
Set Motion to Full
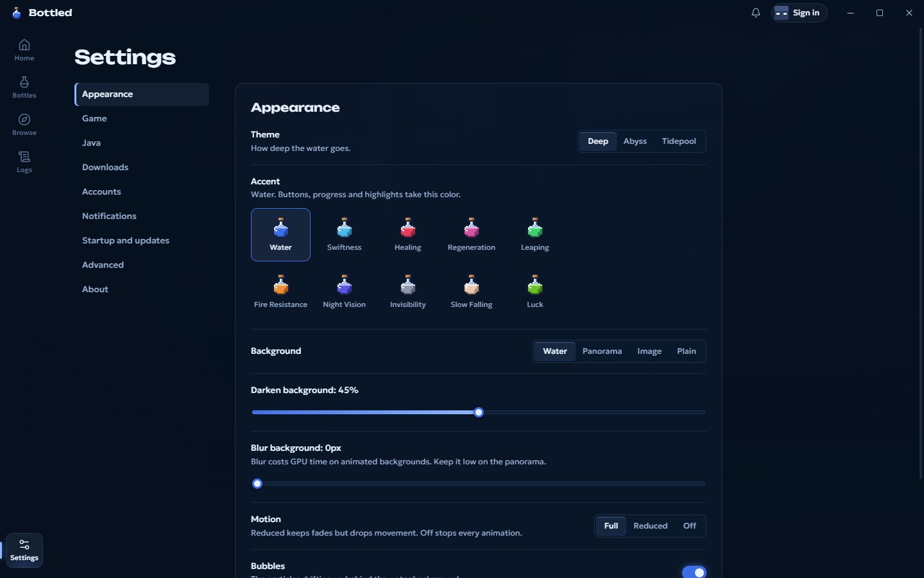coord(611,526)
